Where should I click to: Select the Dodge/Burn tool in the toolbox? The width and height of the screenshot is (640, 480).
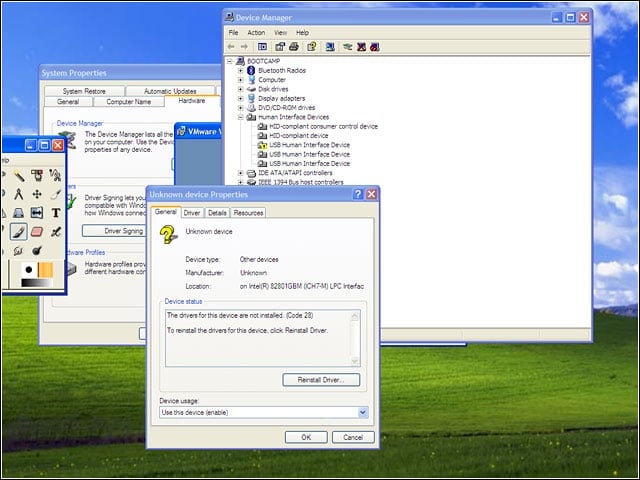(37, 250)
